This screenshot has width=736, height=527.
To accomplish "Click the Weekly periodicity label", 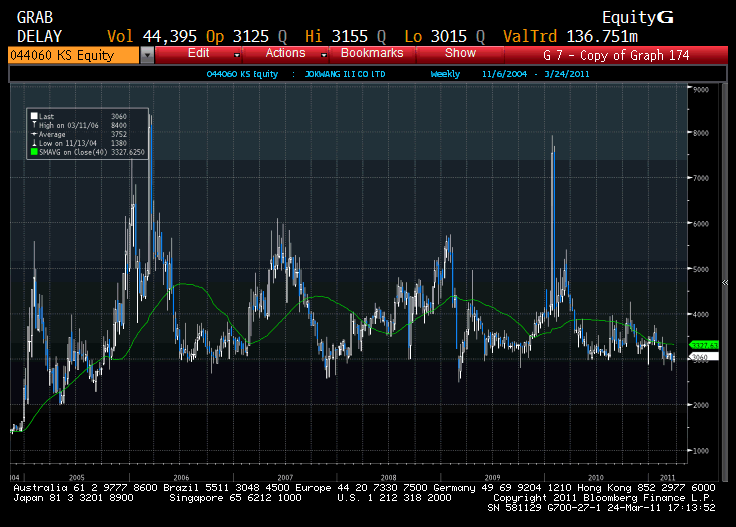I will click(446, 74).
